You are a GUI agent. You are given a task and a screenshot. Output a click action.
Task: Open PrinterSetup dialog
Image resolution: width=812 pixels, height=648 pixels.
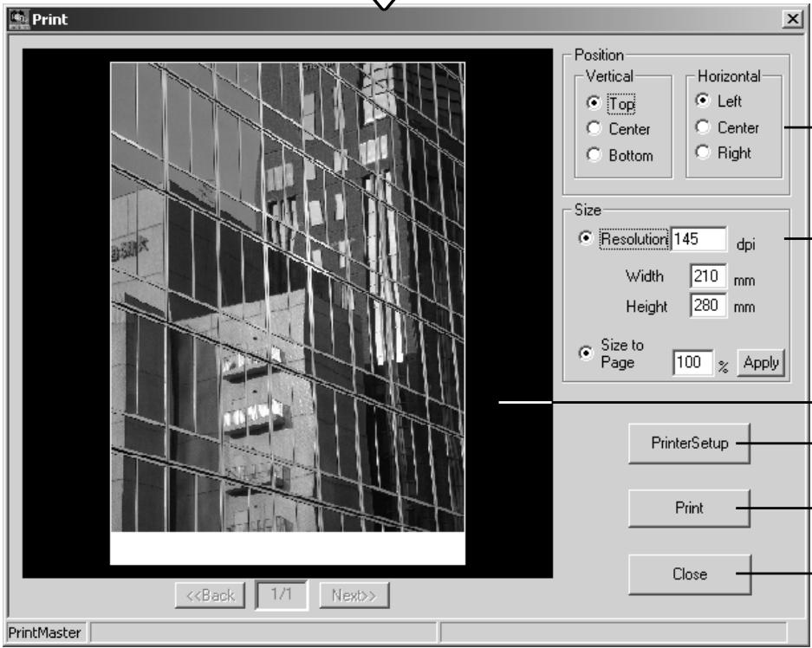pos(689,444)
